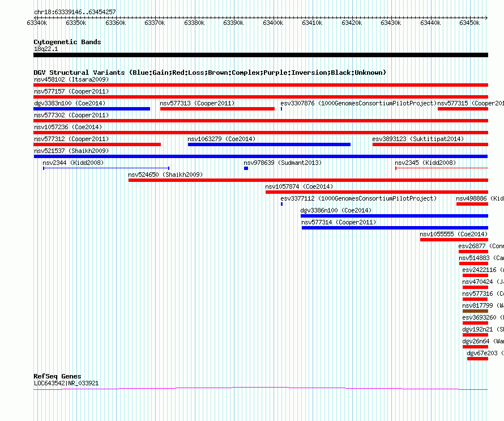The width and height of the screenshot is (504, 421).
Task: Click the 63370k ruler tick label
Action: [155, 23]
